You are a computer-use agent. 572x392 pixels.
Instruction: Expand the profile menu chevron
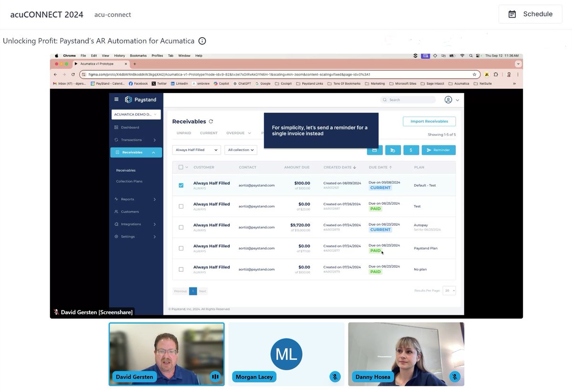pyautogui.click(x=458, y=100)
